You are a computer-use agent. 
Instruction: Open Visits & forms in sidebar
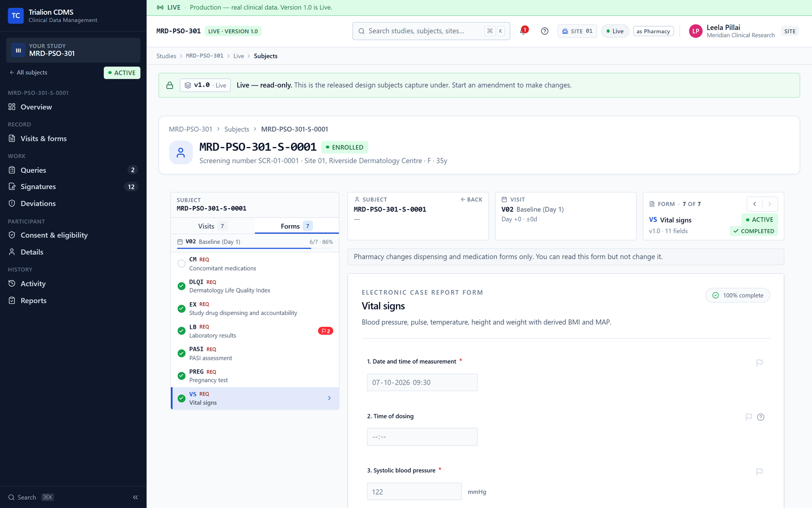coord(73,138)
